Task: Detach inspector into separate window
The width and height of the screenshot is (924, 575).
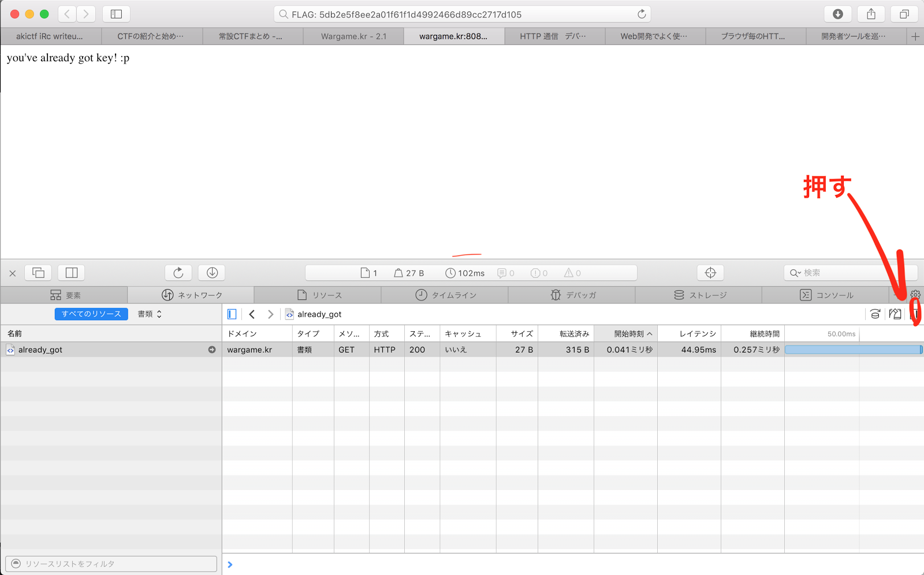Action: click(x=38, y=272)
